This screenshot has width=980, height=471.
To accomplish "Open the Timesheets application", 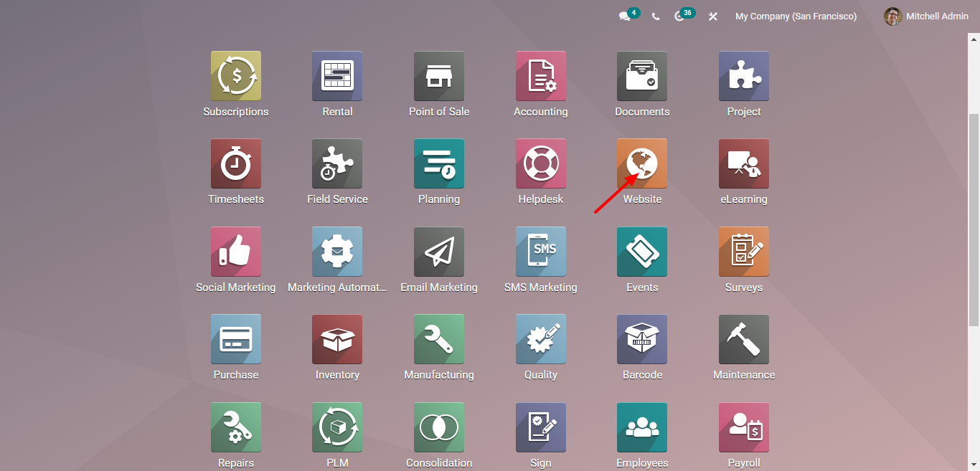I will [235, 163].
